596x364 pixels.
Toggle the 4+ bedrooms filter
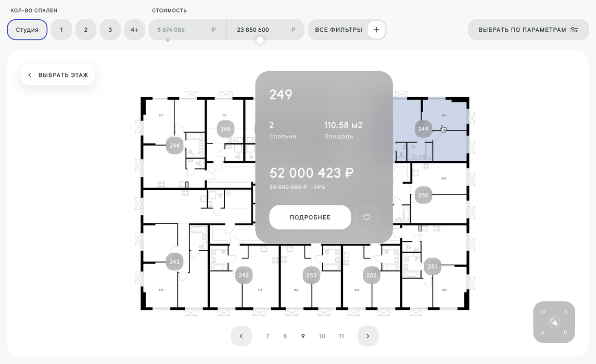(x=135, y=30)
